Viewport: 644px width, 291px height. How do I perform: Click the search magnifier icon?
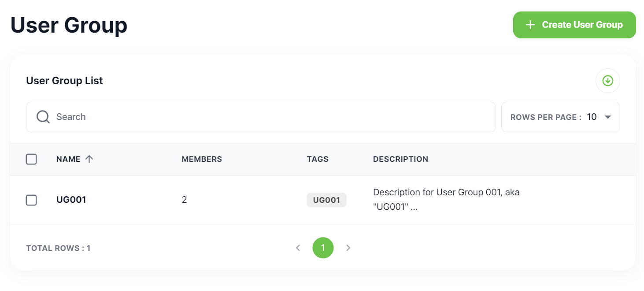pos(42,116)
